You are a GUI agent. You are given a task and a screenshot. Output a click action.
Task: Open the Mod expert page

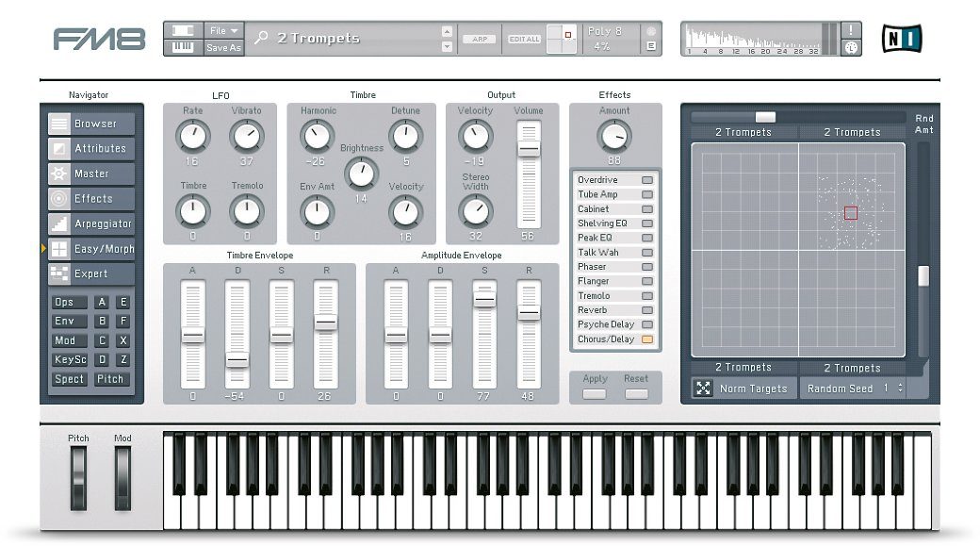69,340
